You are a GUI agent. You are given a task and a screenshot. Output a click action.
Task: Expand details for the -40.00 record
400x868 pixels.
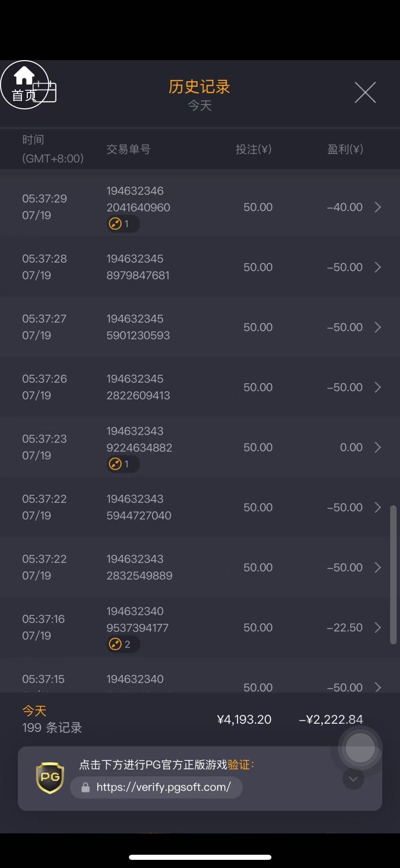coord(378,207)
